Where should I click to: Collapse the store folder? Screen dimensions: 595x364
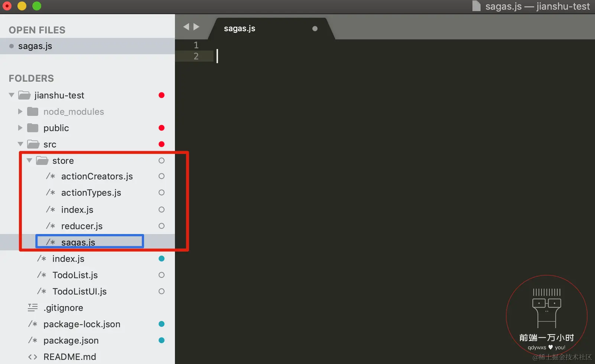(29, 160)
